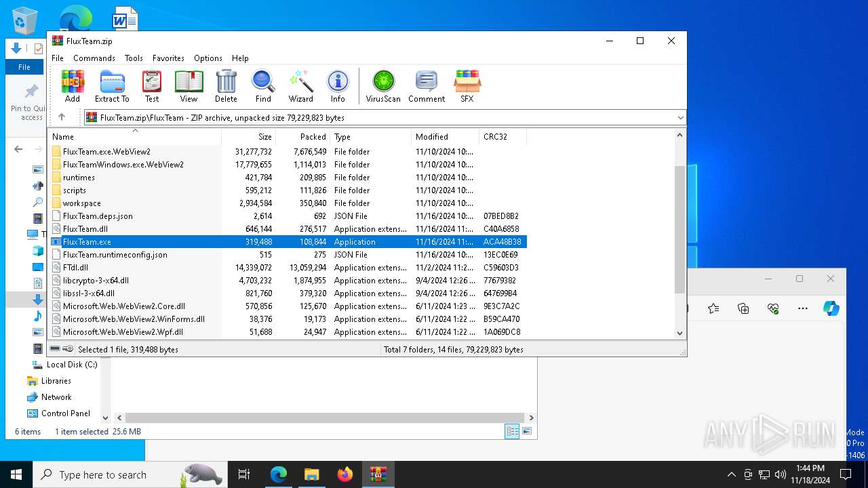The height and width of the screenshot is (488, 868).
Task: Open the Comment tool
Action: pos(427,86)
